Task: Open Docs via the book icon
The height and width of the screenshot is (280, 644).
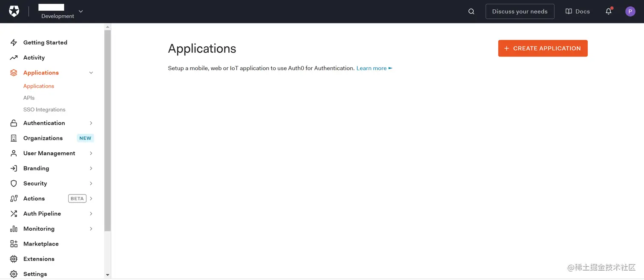Action: (569, 11)
